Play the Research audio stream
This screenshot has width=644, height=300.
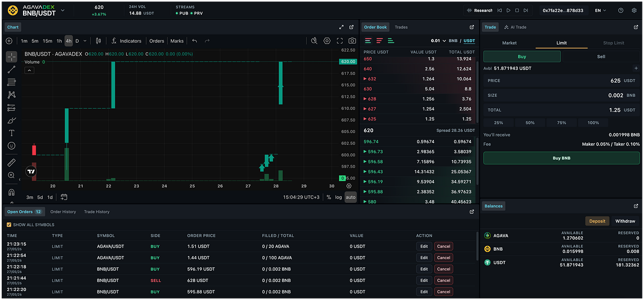point(508,10)
